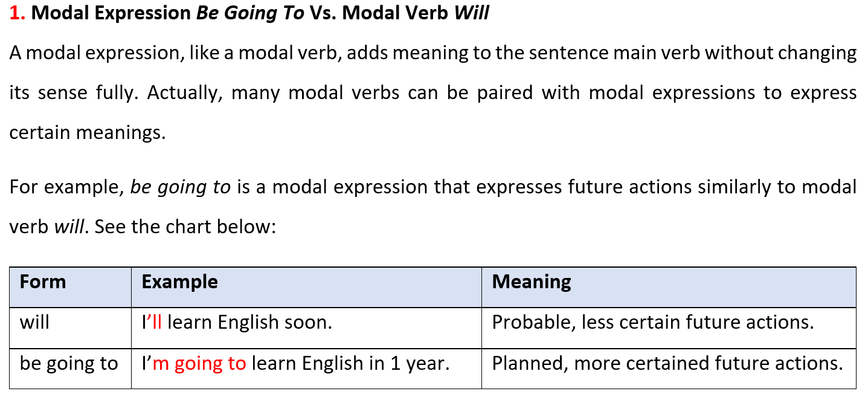Click "Probable, less certain future actions." cell

coord(653,323)
